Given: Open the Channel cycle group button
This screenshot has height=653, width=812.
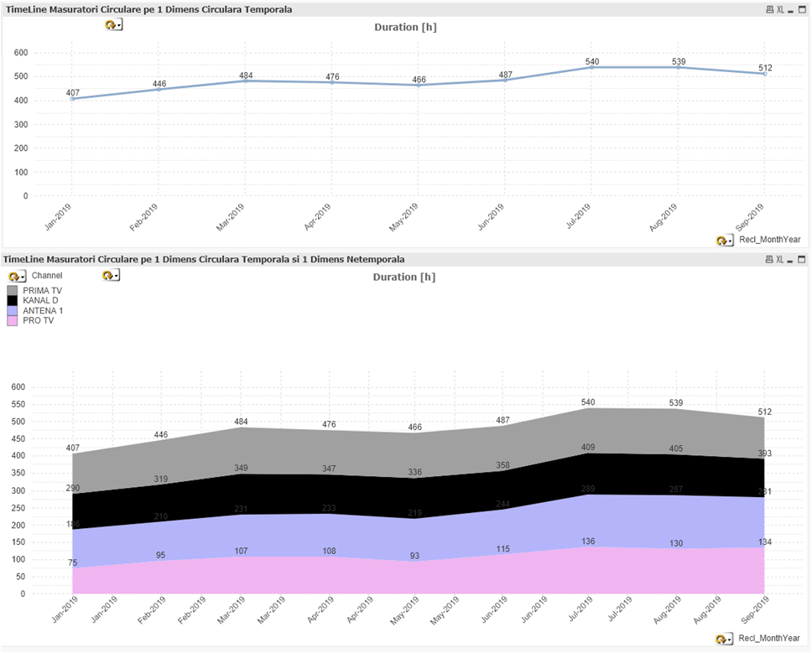Looking at the screenshot, I should (x=17, y=277).
